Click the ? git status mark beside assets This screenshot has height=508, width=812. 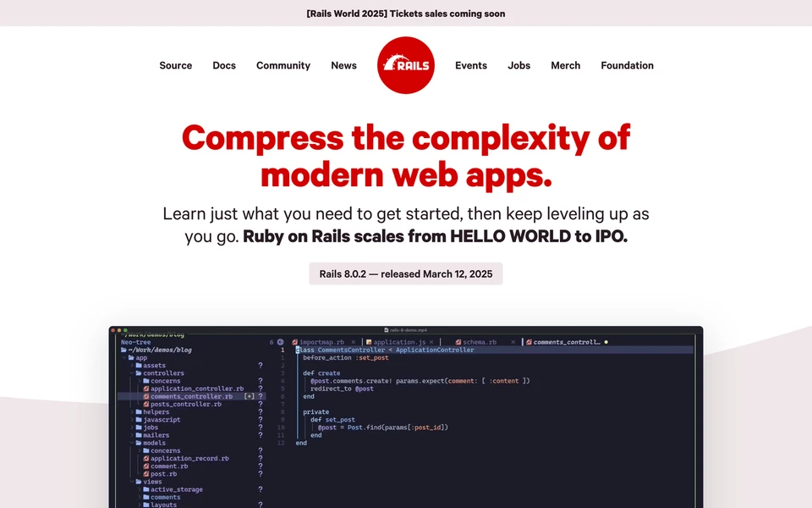(261, 366)
